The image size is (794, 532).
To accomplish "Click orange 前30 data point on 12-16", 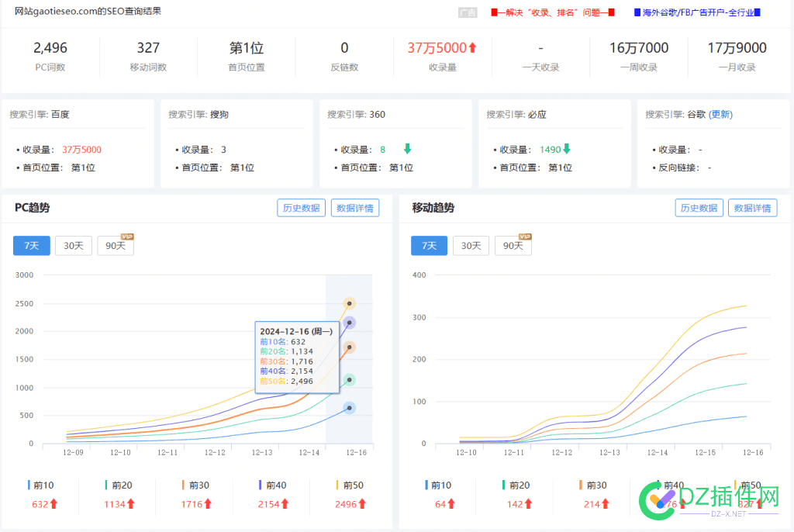I will [349, 347].
